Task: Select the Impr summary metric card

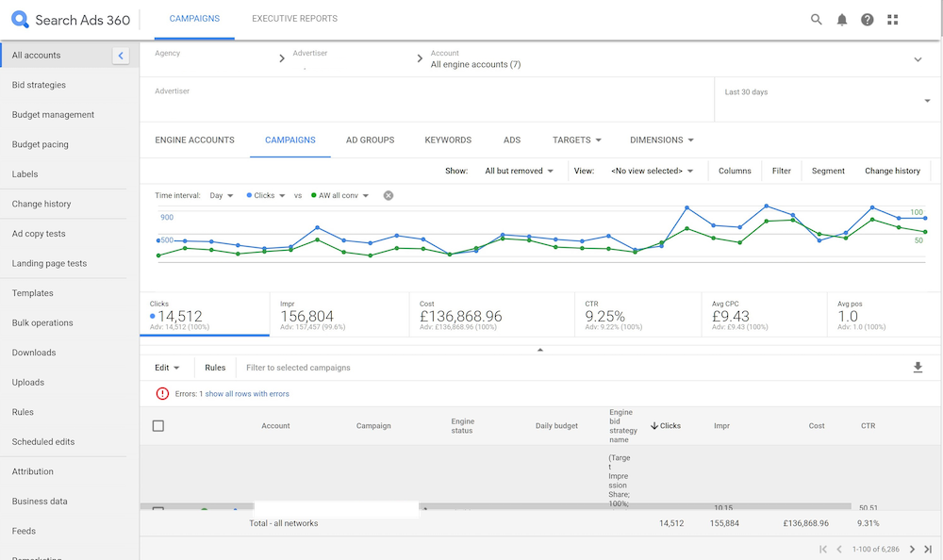Action: [x=339, y=315]
